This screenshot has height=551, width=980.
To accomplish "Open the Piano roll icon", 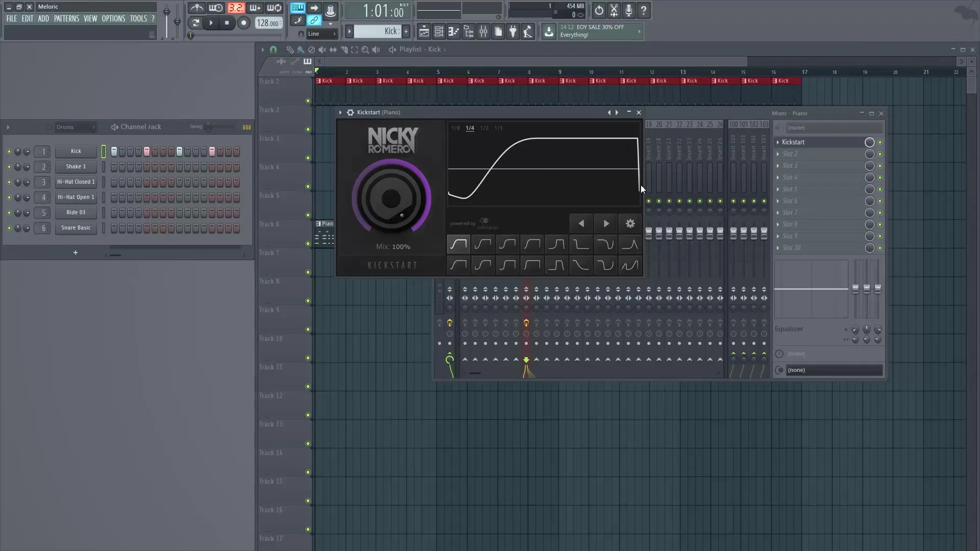I will click(453, 32).
